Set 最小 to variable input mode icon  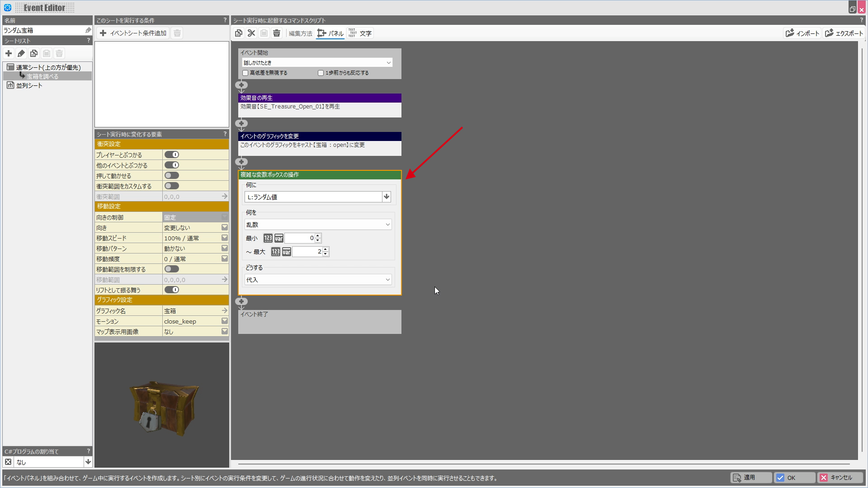point(279,238)
